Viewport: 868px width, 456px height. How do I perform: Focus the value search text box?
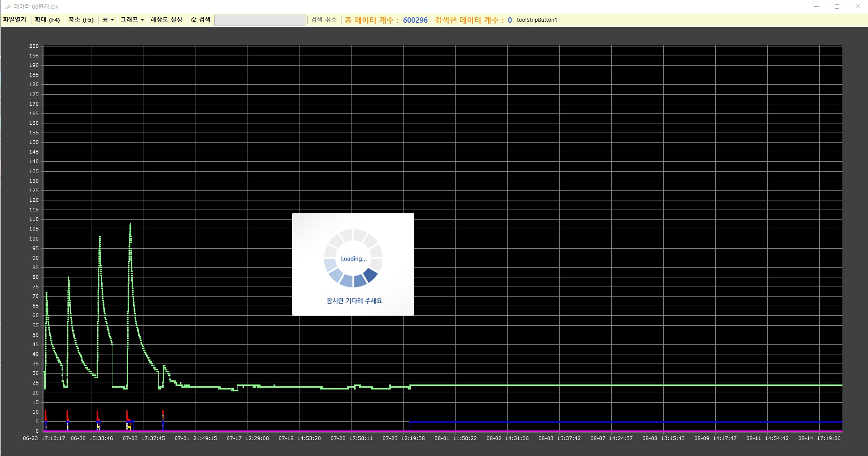pyautogui.click(x=259, y=20)
